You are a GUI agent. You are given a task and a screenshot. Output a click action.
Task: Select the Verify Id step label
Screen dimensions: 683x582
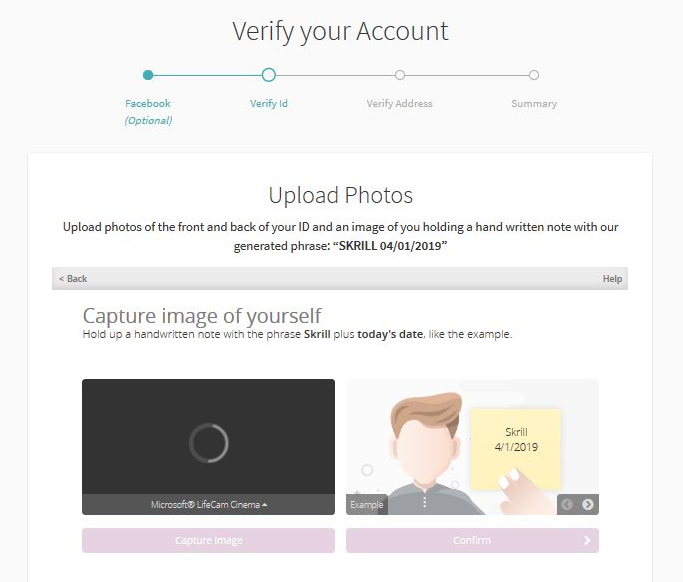269,104
